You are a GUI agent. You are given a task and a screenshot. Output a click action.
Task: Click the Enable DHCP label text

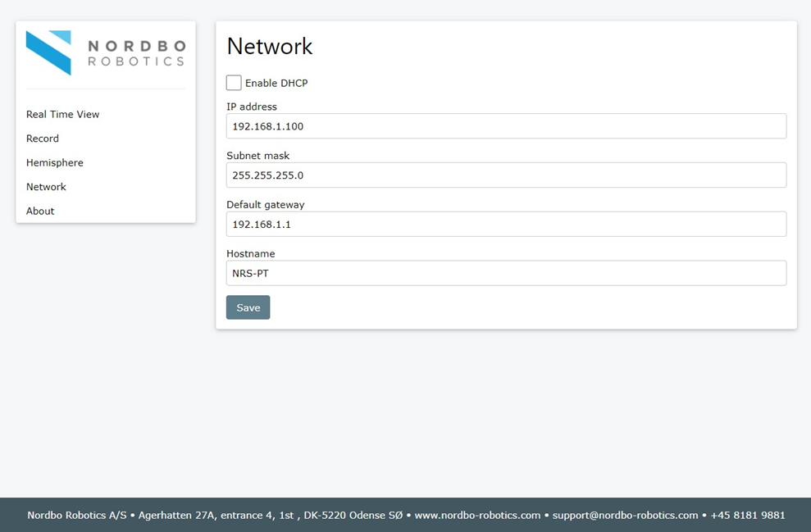(276, 84)
